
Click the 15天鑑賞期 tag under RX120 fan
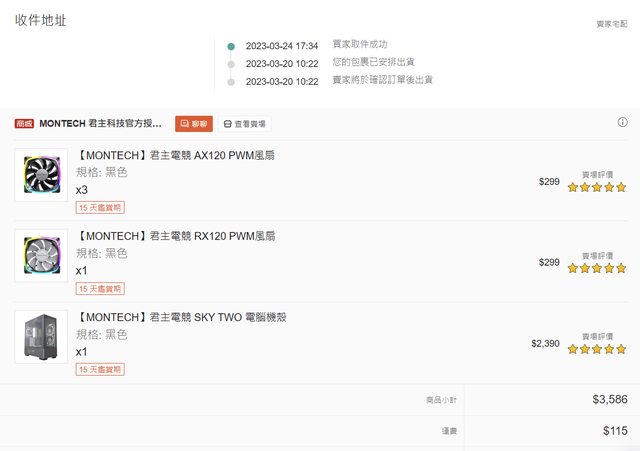tap(100, 289)
